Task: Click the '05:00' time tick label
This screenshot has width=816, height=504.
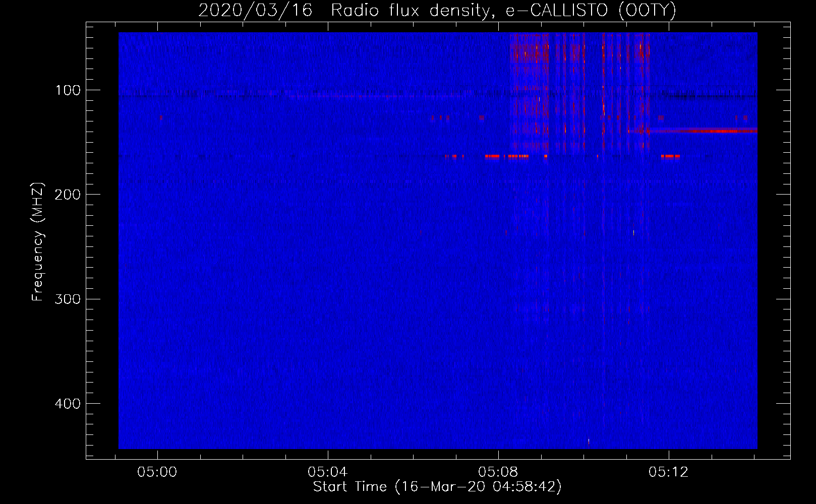Action: coord(157,472)
